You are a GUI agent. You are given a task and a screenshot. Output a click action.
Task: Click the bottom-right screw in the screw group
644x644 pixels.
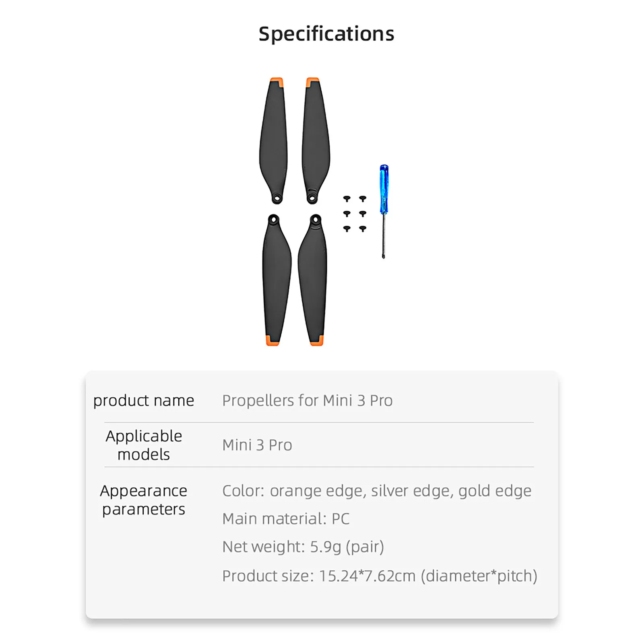pyautogui.click(x=363, y=229)
